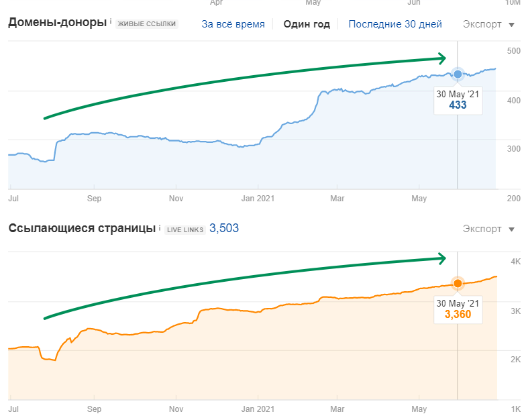Toggle the живые ссылки badge
This screenshot has height=420, width=526.
click(147, 24)
